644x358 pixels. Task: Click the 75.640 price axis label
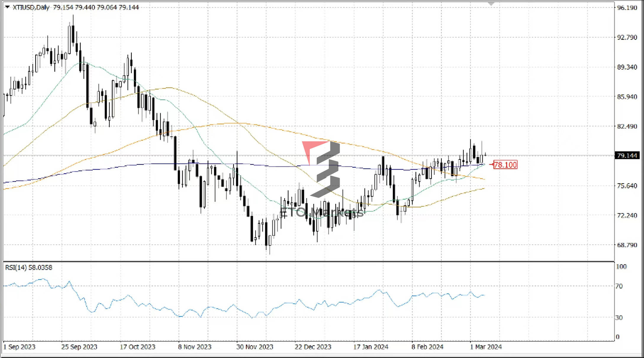click(627, 186)
